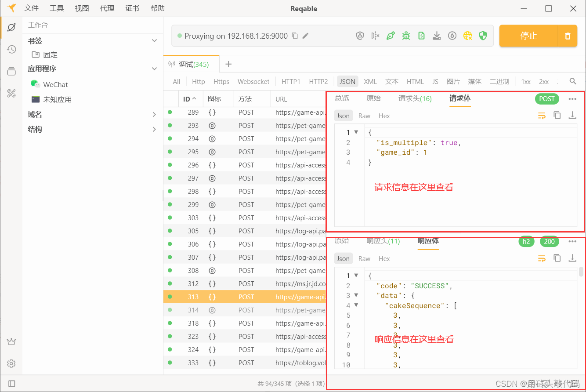This screenshot has height=392, width=586.
Task: Toggle the breakpoint bug icon
Action: (406, 36)
